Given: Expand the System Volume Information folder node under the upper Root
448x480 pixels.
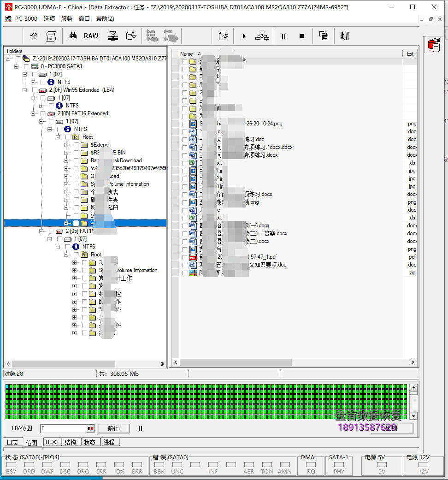Looking at the screenshot, I should [x=66, y=184].
